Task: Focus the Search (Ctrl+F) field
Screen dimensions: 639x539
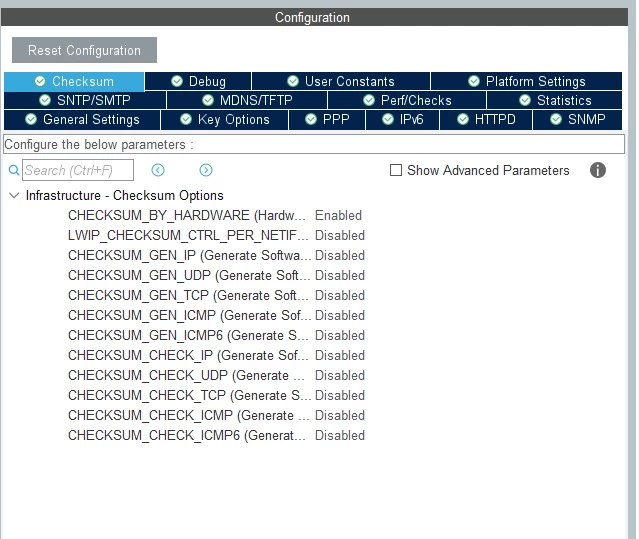Action: pyautogui.click(x=78, y=170)
